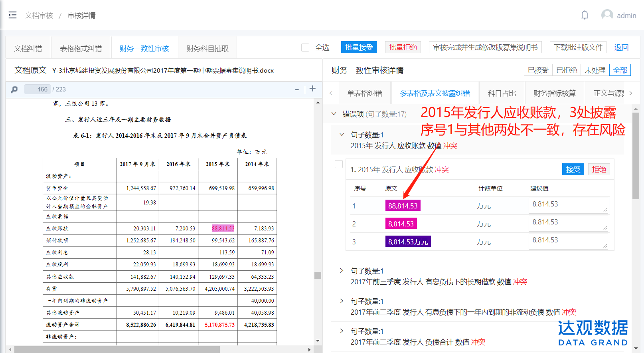
Task: Click the admin user avatar icon
Action: click(x=607, y=15)
